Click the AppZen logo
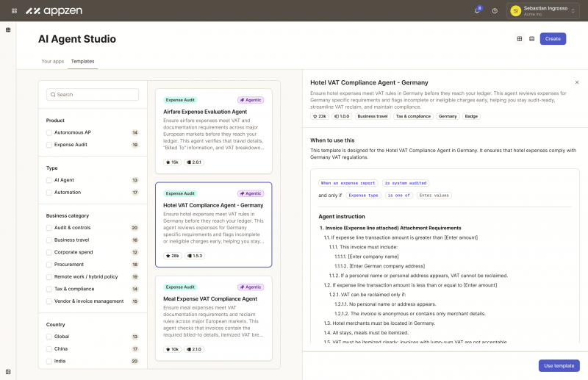The image size is (588, 380). [x=52, y=11]
